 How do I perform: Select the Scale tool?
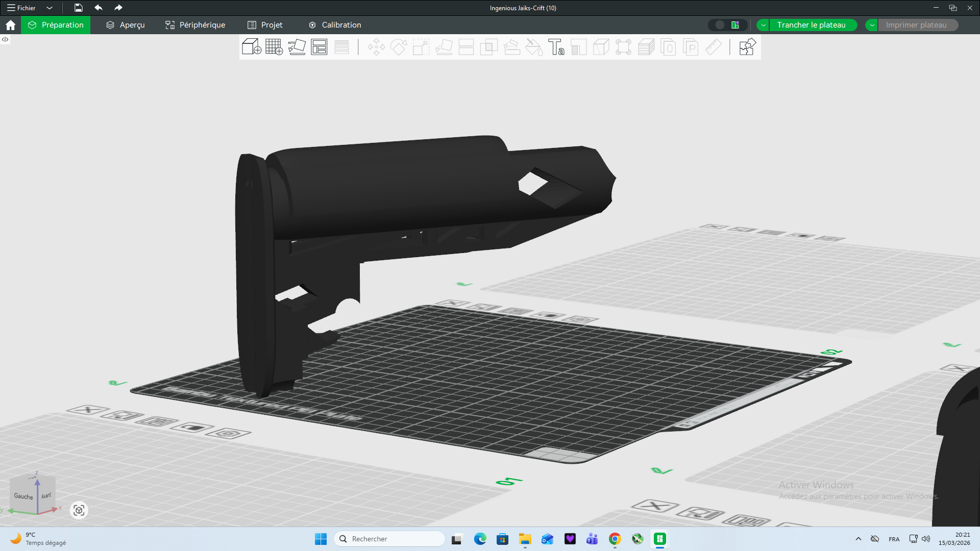(421, 47)
